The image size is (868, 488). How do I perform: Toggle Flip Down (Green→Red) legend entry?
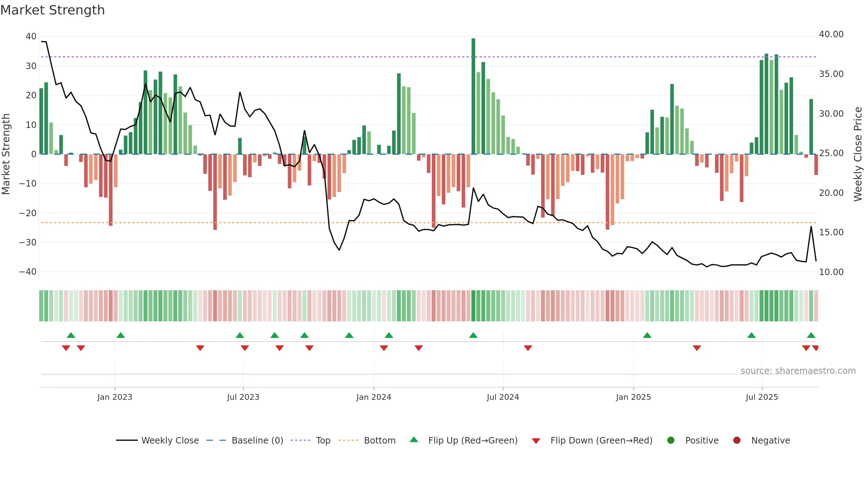pos(592,440)
